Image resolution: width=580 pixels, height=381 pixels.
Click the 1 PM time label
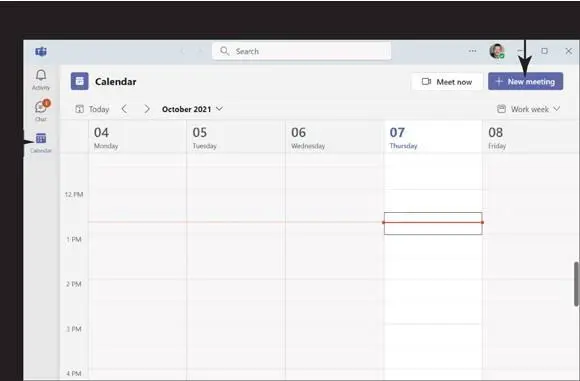74,239
